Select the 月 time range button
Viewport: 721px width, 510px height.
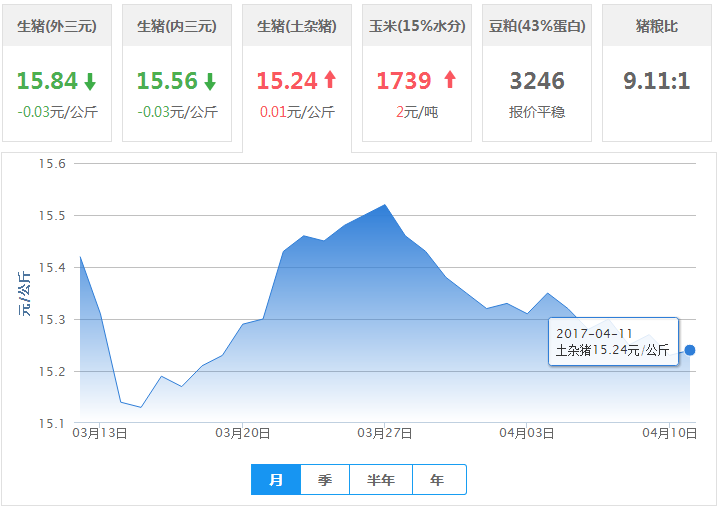pyautogui.click(x=277, y=480)
